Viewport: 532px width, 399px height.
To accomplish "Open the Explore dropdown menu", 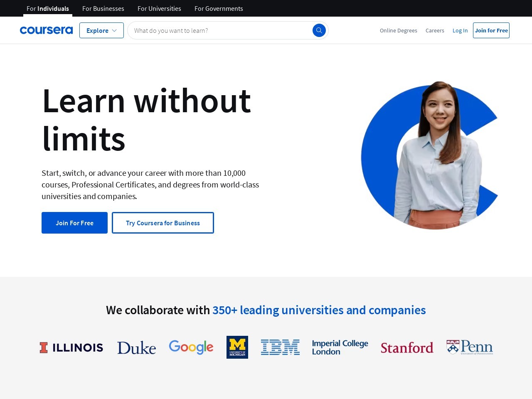I will [x=101, y=30].
